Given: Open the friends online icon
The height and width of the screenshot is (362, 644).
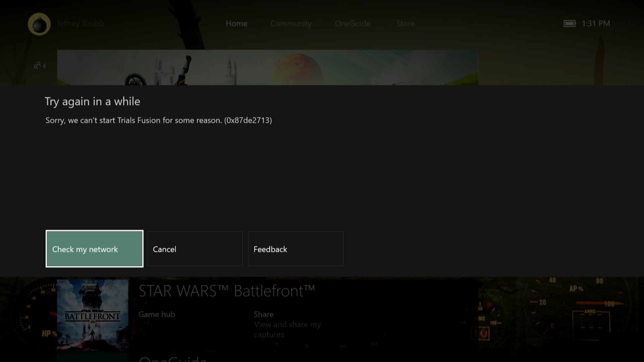Looking at the screenshot, I should [x=39, y=66].
